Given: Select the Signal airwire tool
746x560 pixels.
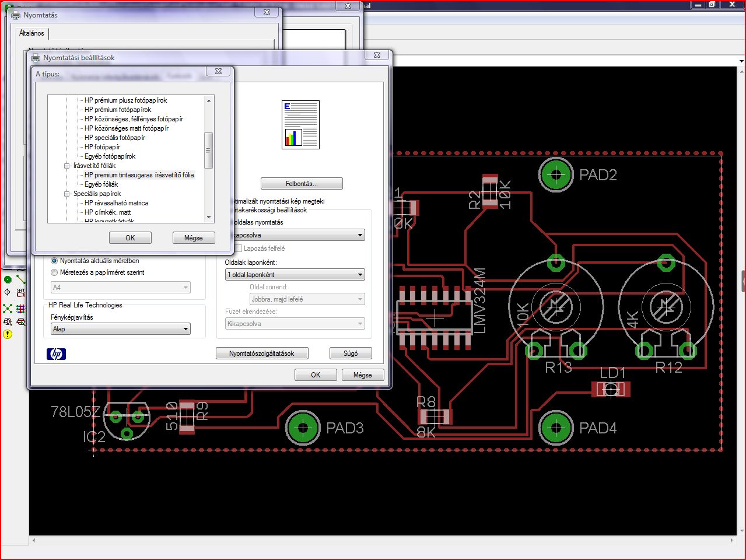Looking at the screenshot, I should pyautogui.click(x=21, y=279).
